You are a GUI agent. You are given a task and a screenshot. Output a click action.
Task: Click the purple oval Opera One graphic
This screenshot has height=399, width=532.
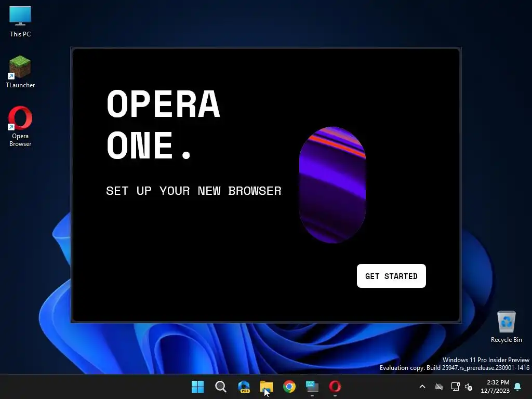tap(332, 185)
